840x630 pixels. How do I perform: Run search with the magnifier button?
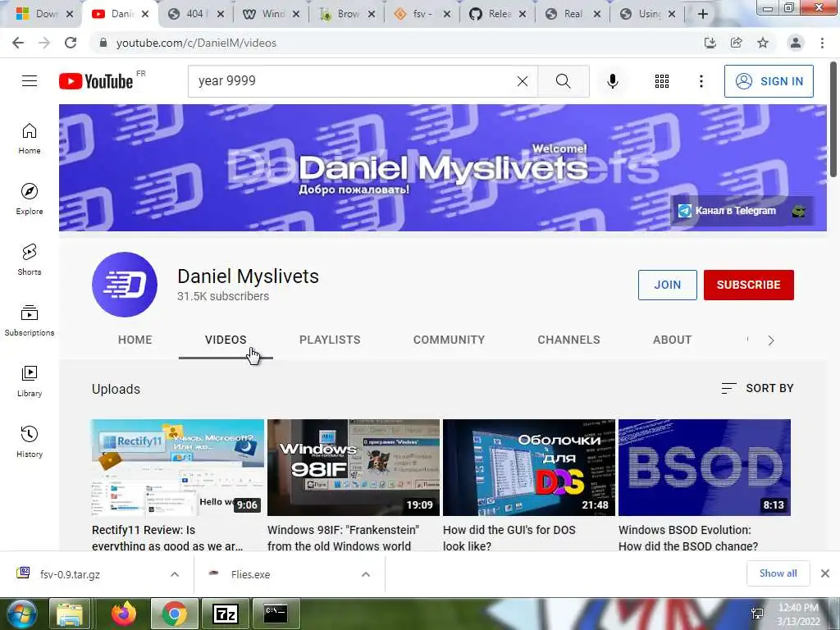[x=563, y=81]
